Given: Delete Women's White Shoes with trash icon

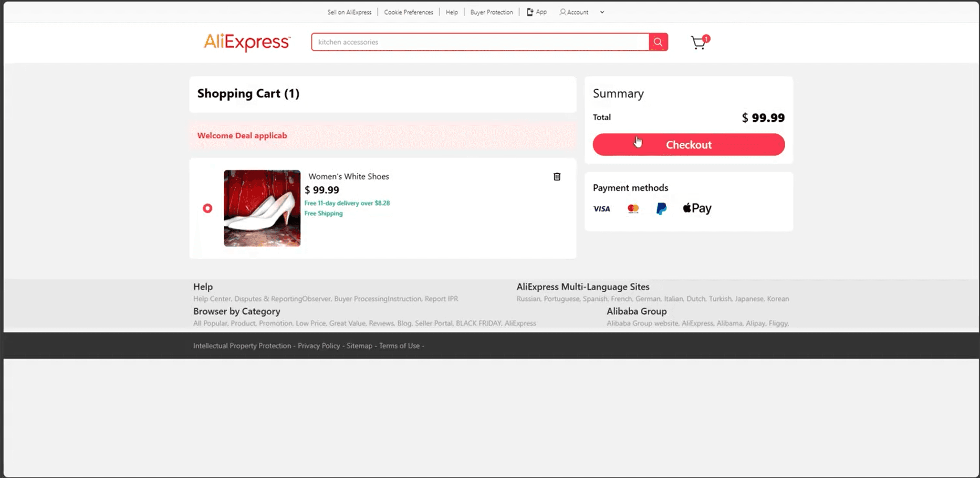Looking at the screenshot, I should point(557,176).
